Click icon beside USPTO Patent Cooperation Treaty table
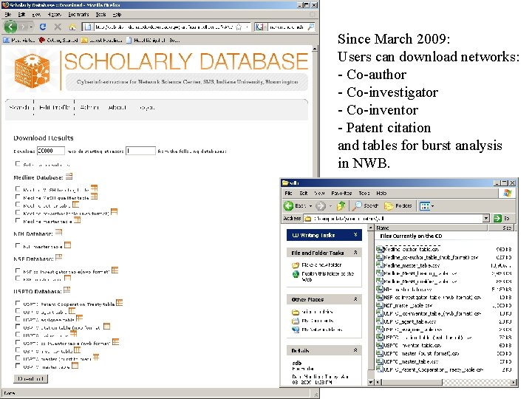Viewport: 532px width, 399px height. tap(119, 303)
